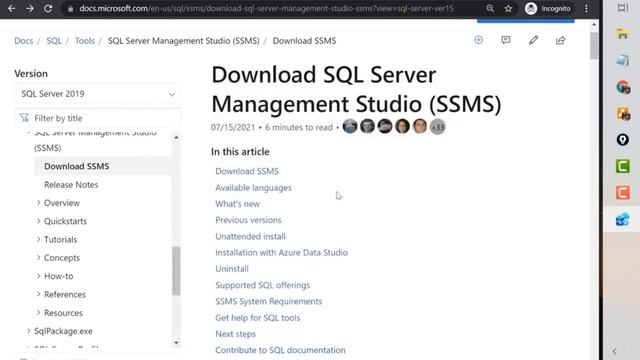Viewport: 640px width, 360px height.
Task: Go to Docs breadcrumb
Action: click(24, 41)
